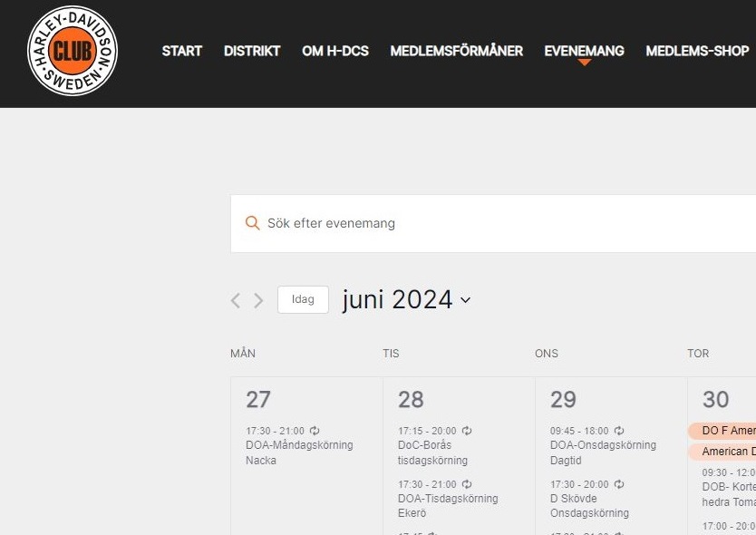756x535 pixels.
Task: Click recurring icon beside DOA-Onsdagskörning Dagtid time
Action: tap(619, 431)
